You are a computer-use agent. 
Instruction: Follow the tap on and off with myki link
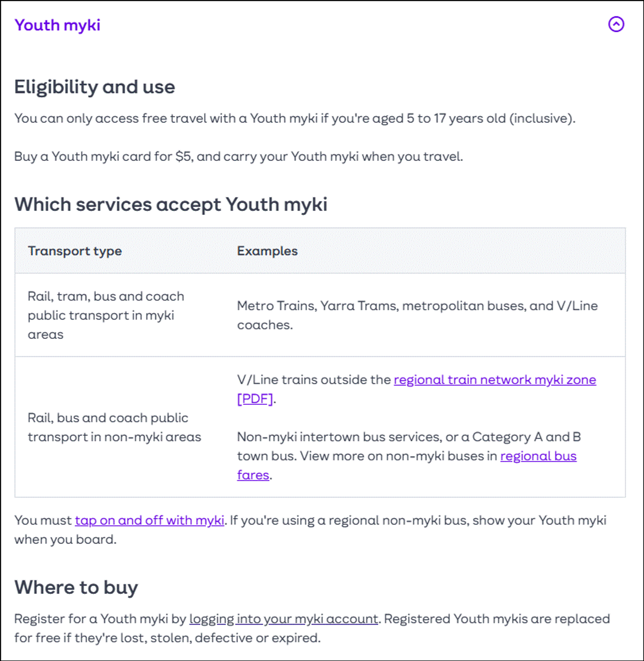tap(149, 520)
